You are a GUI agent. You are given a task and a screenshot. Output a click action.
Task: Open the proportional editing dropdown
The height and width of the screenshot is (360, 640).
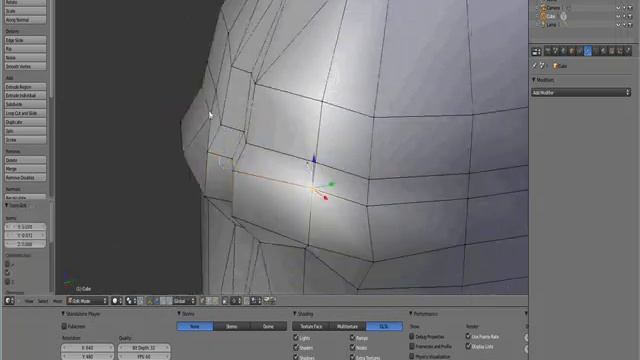236,301
